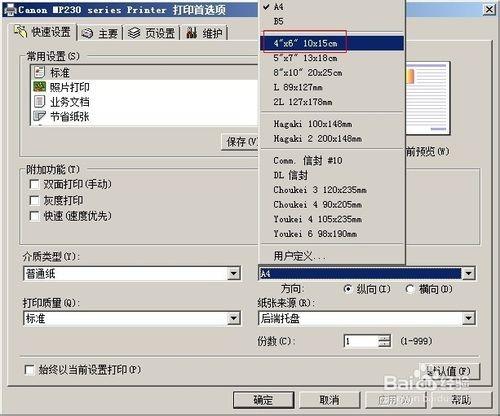500x416 pixels.
Task: Select Business Document (业务文档) in list
Action: (x=145, y=101)
